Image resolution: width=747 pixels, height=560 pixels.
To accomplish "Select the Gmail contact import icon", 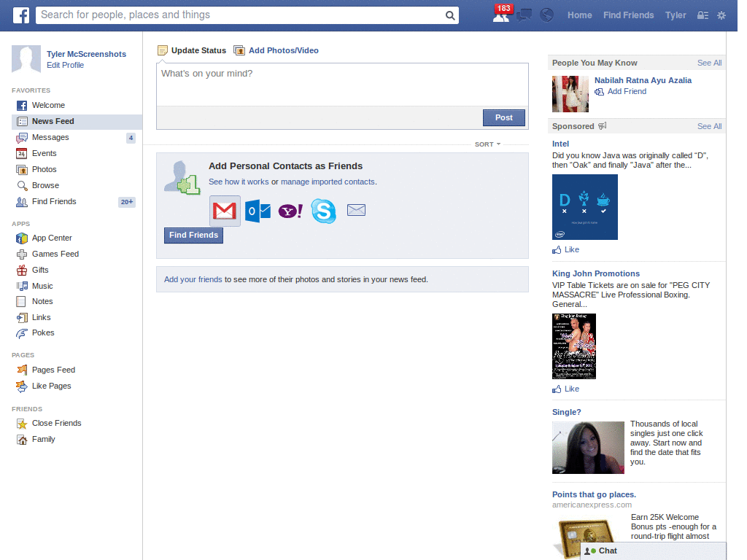I will coord(225,211).
